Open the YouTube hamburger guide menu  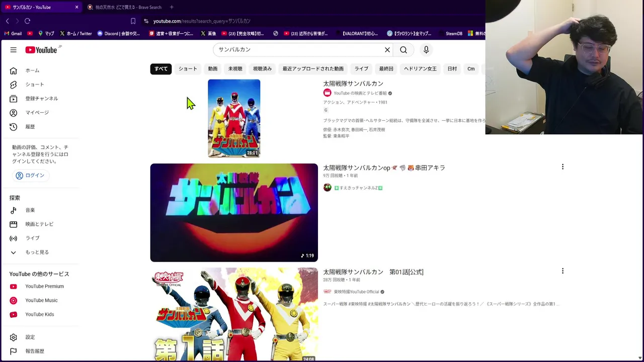point(14,50)
